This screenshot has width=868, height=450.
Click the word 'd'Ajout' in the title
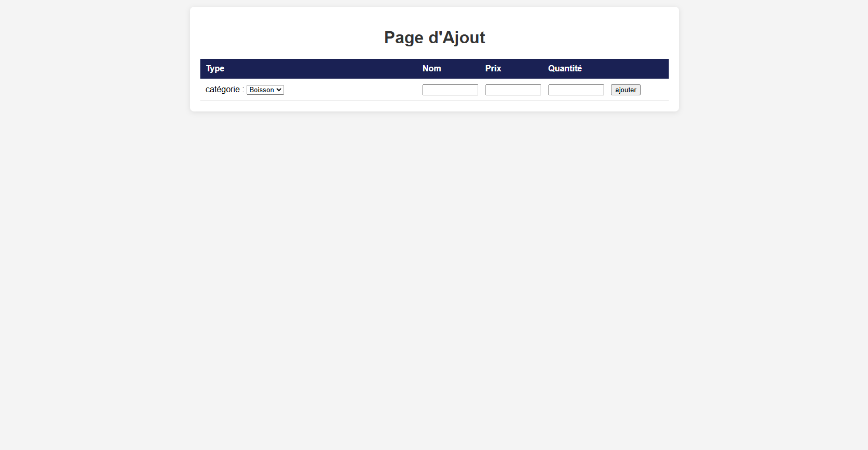[456, 37]
